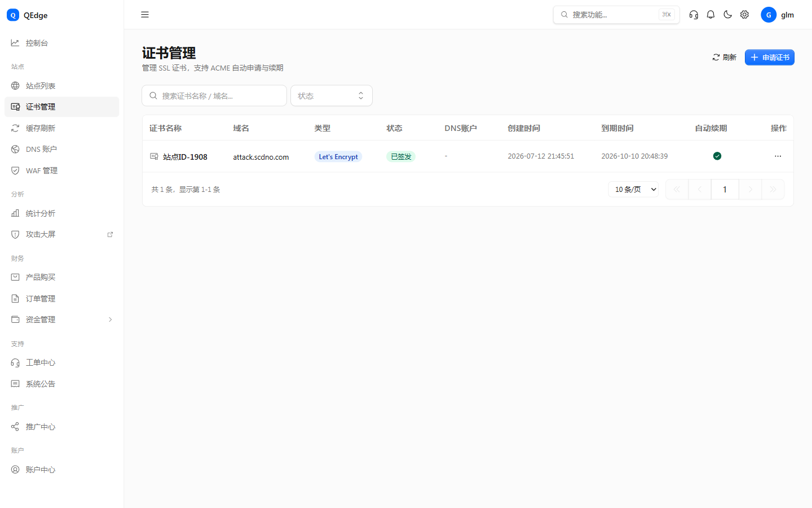Screen dimensions: 812x508
Task: Open DNS 账户 in sidebar
Action: (x=62, y=149)
